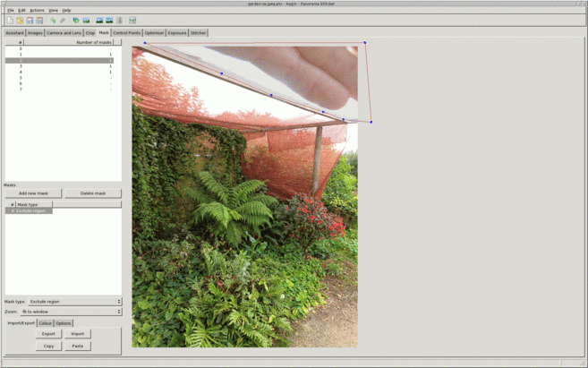Select the Mask tab
This screenshot has width=588, height=368.
[x=104, y=32]
